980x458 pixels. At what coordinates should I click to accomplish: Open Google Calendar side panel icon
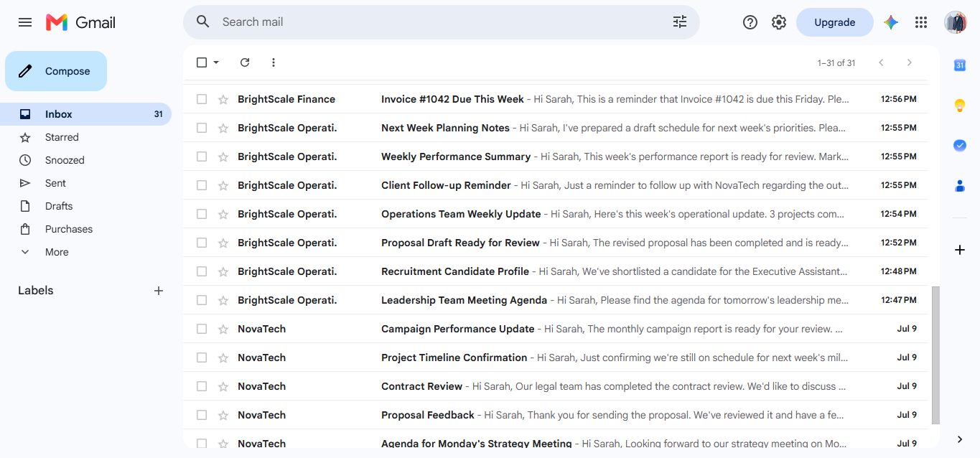coord(960,65)
